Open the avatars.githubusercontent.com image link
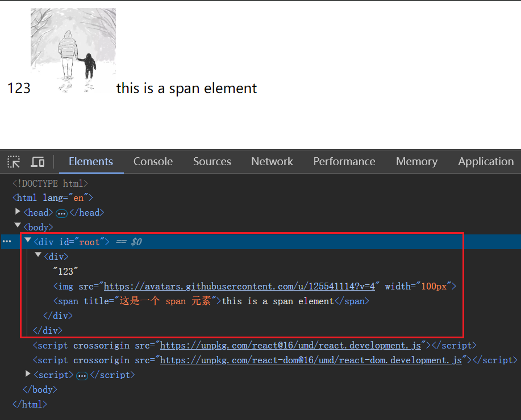The image size is (521, 420). pyautogui.click(x=239, y=286)
